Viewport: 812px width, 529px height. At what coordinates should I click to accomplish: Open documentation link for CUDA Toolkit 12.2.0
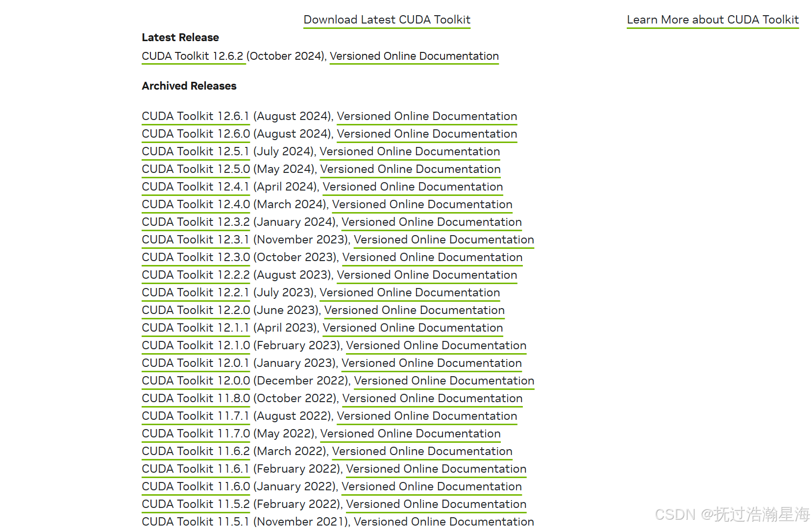414,310
